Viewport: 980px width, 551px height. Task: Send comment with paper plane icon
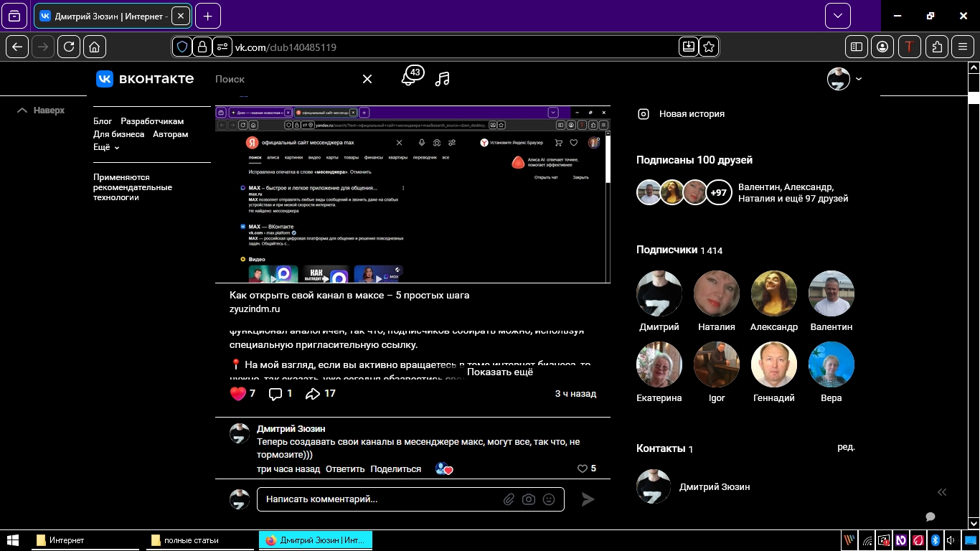588,499
